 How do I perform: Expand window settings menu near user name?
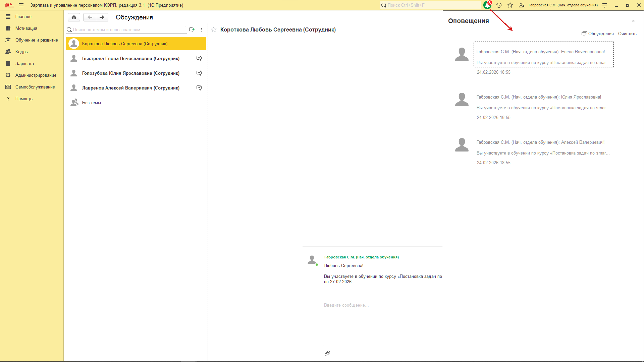tap(605, 5)
